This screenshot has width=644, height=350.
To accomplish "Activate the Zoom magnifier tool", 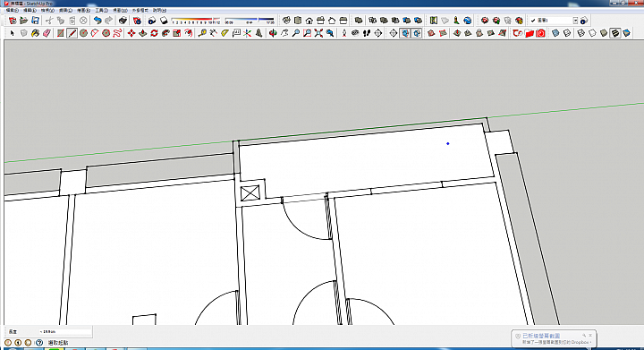I will 296,33.
